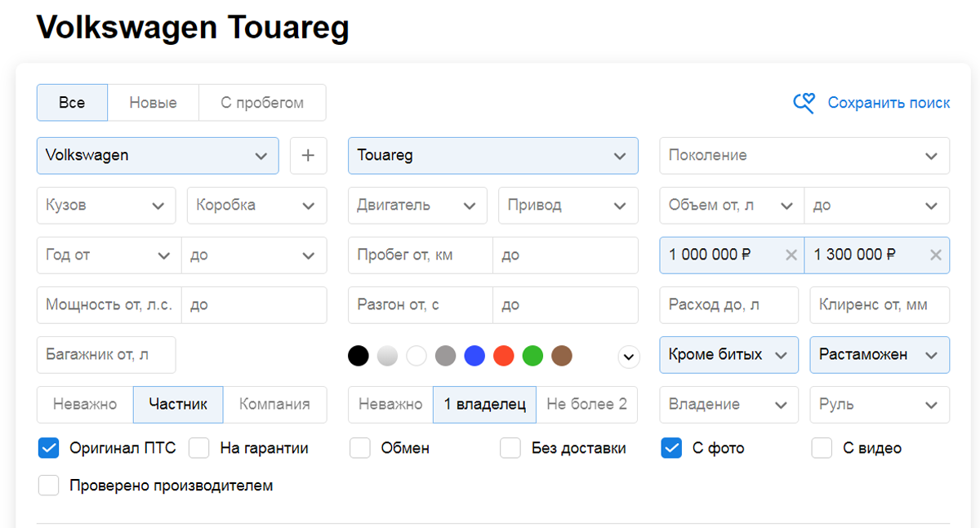Switch to the Все tab
This screenshot has height=528, width=980.
coord(72,103)
